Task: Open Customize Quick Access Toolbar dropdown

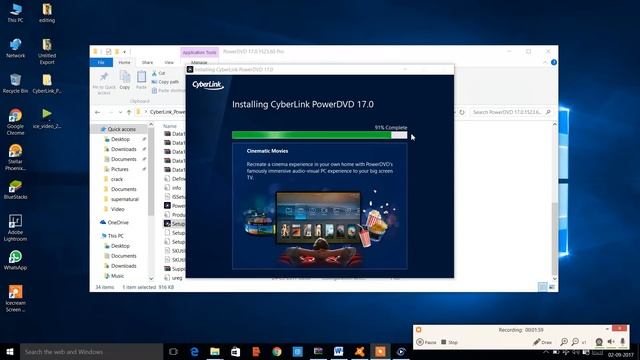Action: click(x=124, y=52)
